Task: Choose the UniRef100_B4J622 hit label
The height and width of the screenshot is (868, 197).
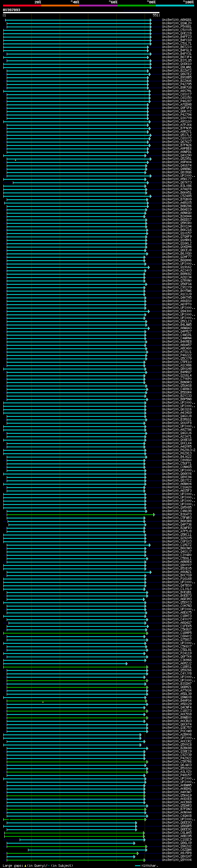Action: pyautogui.click(x=176, y=457)
